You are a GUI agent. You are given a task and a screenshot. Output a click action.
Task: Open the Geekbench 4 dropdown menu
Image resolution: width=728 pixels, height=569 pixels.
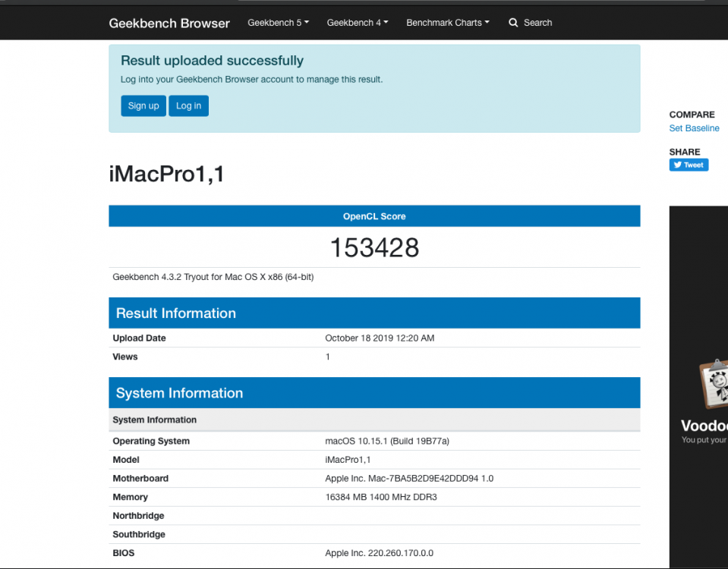pyautogui.click(x=358, y=23)
